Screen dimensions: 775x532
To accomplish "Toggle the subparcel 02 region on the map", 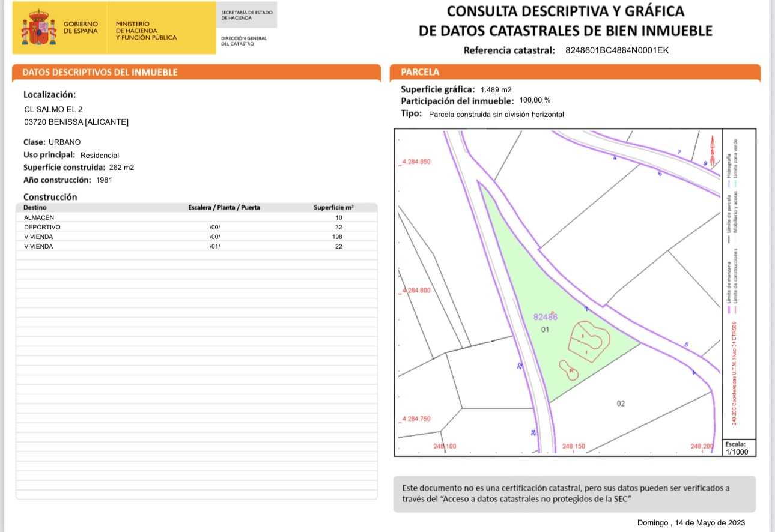I will pyautogui.click(x=621, y=404).
